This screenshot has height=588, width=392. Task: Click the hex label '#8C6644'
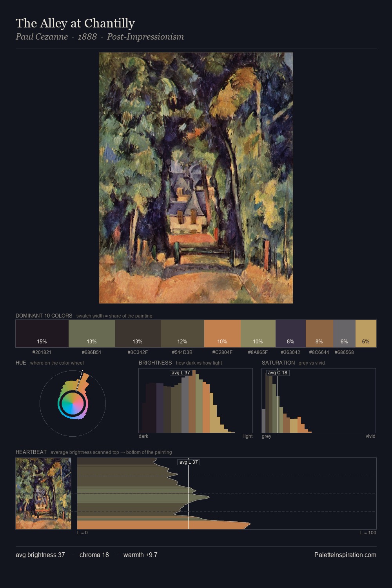click(x=319, y=352)
